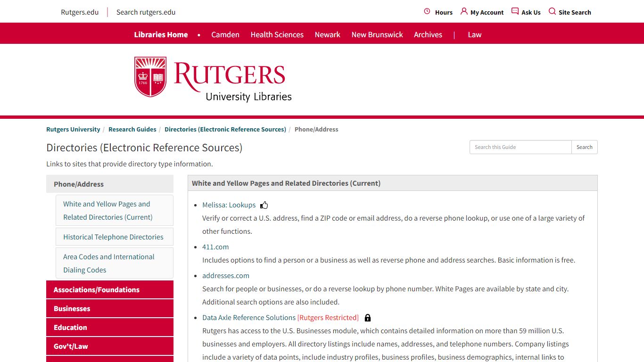644x362 pixels.
Task: Open Historical Telephone Directories sidebar item
Action: pyautogui.click(x=115, y=237)
